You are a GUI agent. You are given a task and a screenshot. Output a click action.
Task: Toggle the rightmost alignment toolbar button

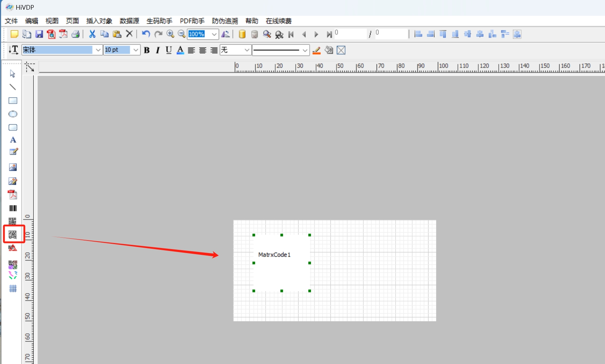point(517,34)
